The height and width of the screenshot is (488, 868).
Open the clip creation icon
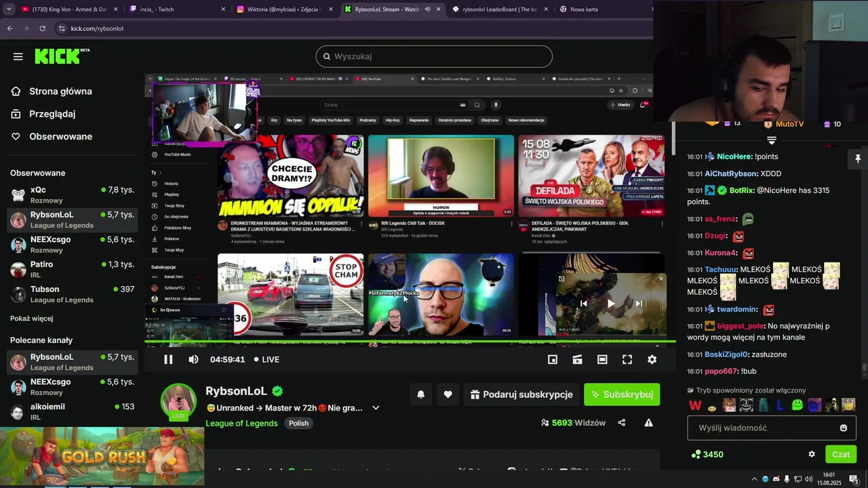click(577, 359)
